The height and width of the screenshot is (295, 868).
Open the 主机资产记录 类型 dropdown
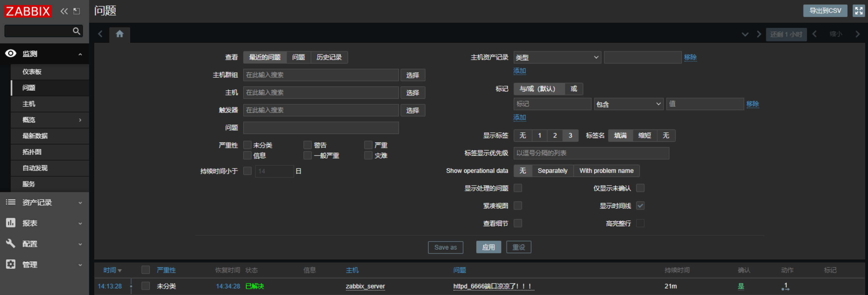coord(557,57)
